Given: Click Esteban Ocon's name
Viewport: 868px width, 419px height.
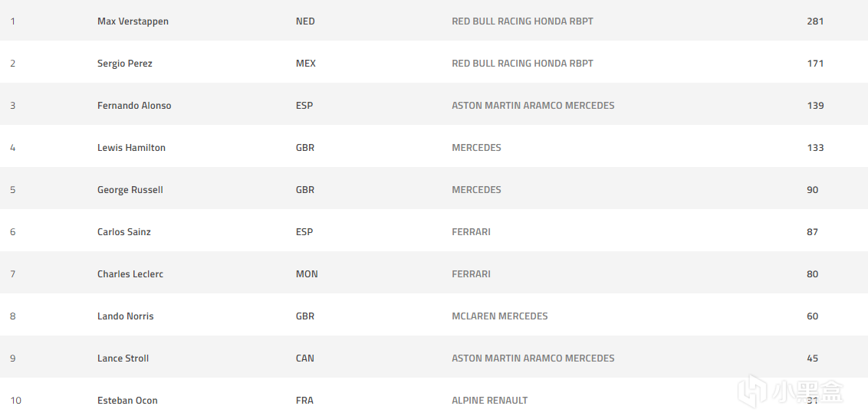Looking at the screenshot, I should pos(127,401).
